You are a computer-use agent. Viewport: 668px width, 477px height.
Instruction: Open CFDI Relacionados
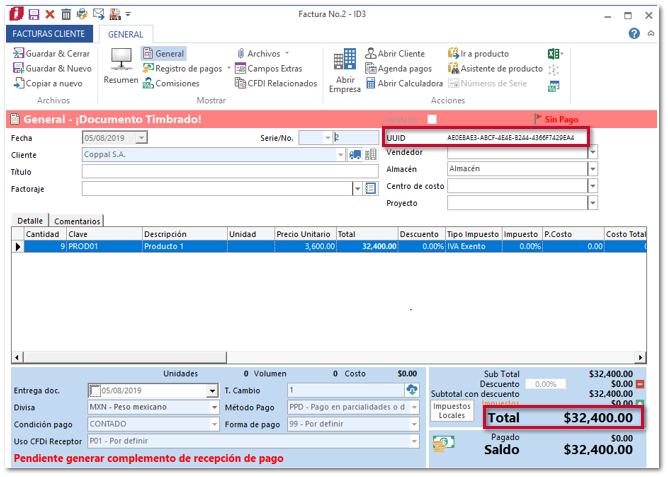[x=240, y=84]
